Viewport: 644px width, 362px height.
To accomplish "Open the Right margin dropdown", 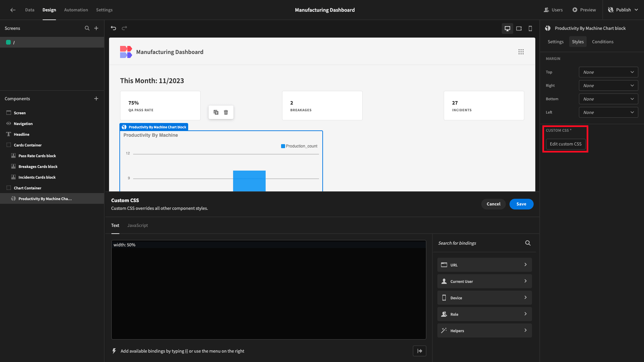I will click(608, 85).
